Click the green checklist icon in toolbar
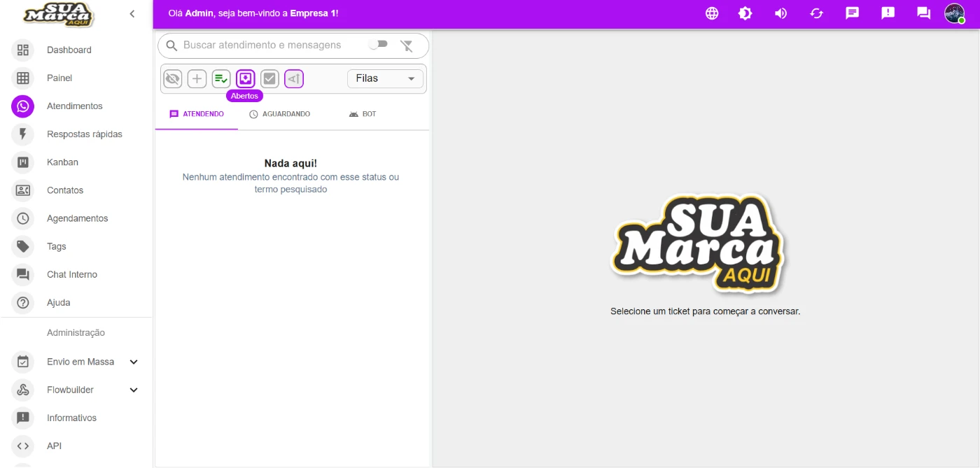 click(x=221, y=79)
